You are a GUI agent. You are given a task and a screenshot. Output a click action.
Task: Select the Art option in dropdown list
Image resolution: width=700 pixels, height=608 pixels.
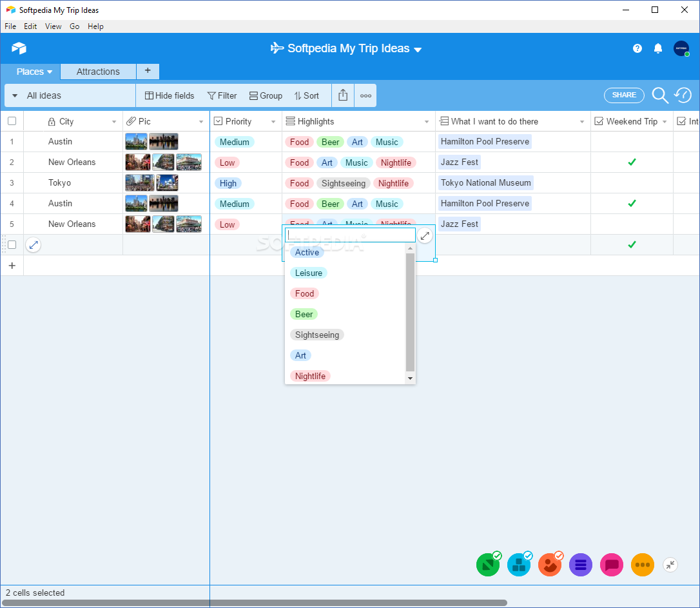click(300, 355)
